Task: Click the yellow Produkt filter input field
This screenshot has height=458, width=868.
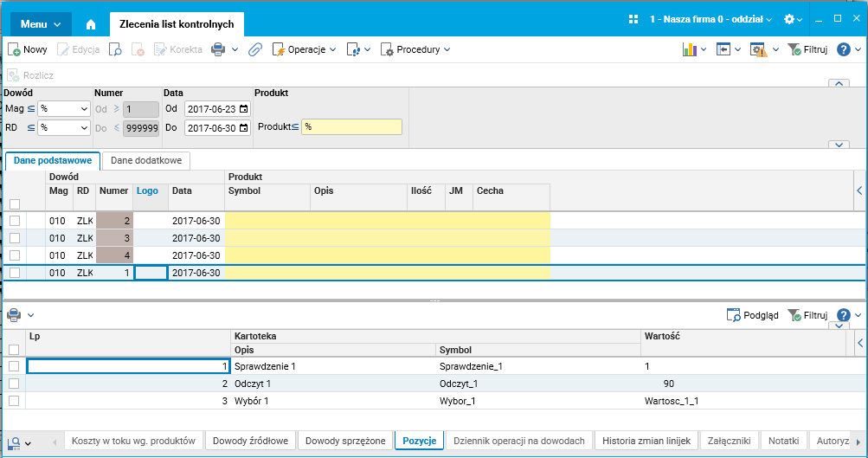Action: [x=351, y=126]
